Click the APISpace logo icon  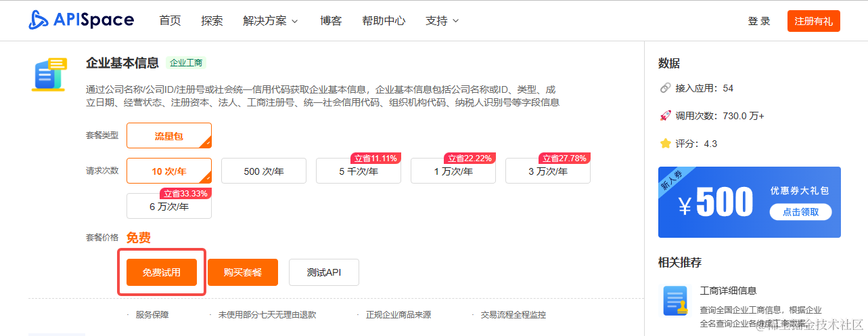coord(39,20)
